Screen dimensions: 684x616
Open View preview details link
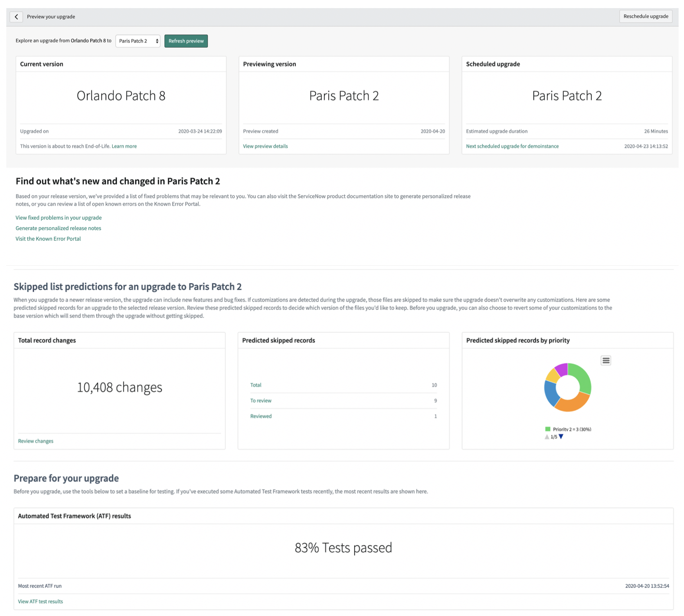265,146
